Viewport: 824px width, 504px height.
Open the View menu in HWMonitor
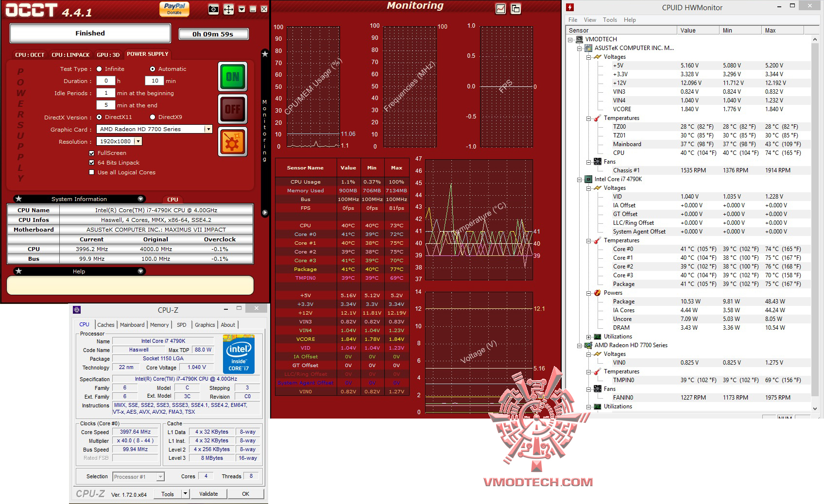pyautogui.click(x=590, y=20)
